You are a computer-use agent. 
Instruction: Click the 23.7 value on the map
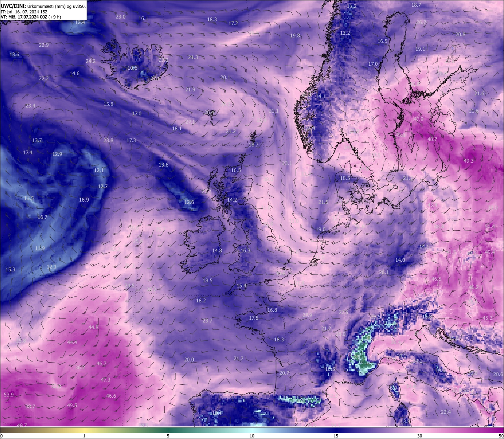208,320
